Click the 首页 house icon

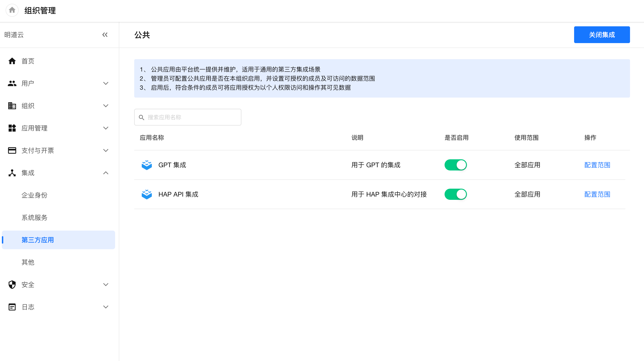12,61
